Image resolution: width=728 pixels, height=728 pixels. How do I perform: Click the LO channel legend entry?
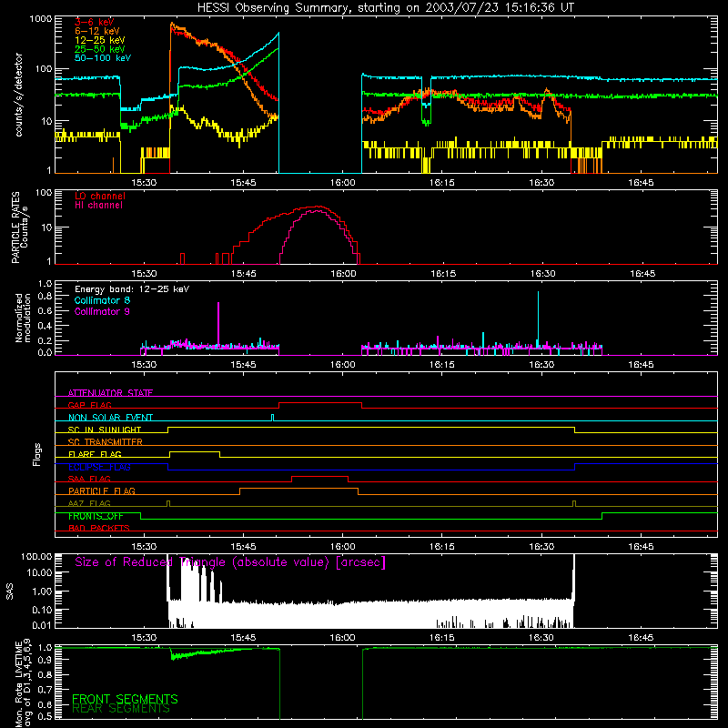100,196
